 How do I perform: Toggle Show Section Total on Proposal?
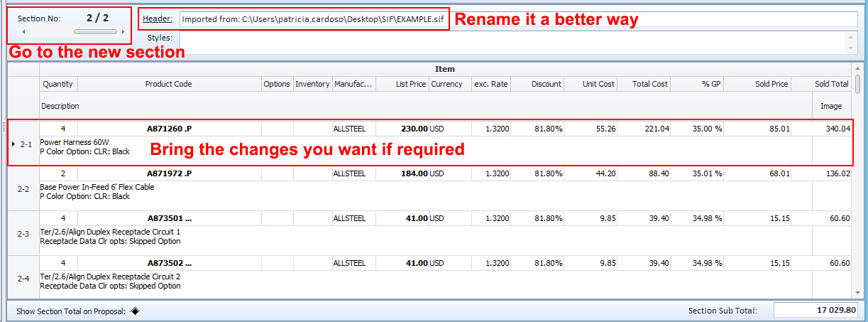[x=135, y=311]
